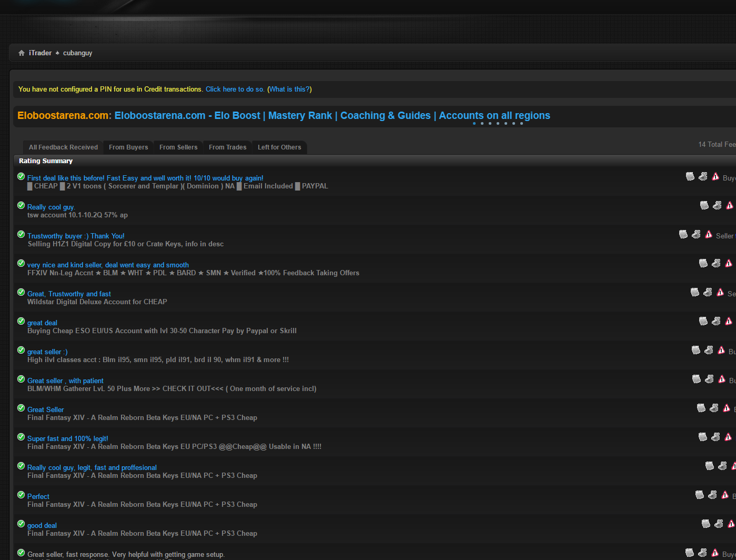Open the From Sellers tab
Image resolution: width=736 pixels, height=560 pixels.
point(178,147)
